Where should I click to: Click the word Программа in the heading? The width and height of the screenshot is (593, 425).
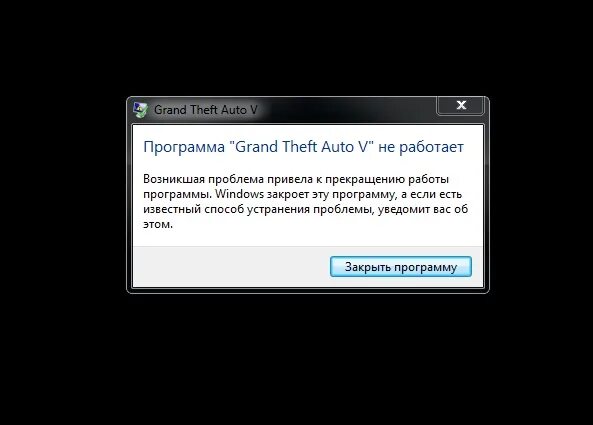click(184, 147)
